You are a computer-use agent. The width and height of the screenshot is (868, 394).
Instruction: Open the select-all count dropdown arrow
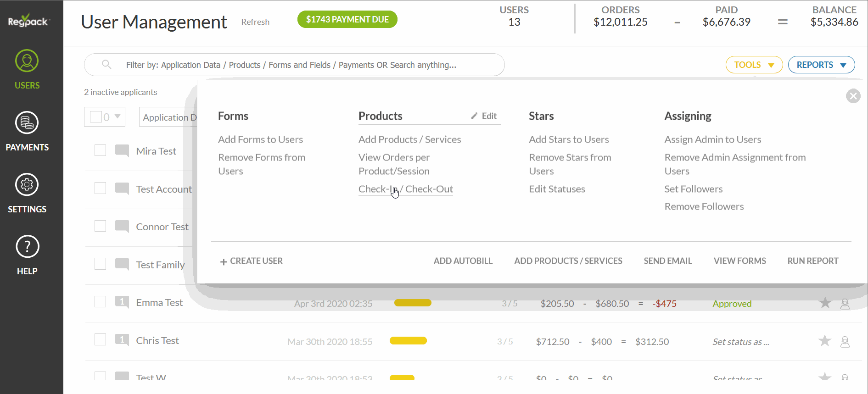click(x=118, y=117)
